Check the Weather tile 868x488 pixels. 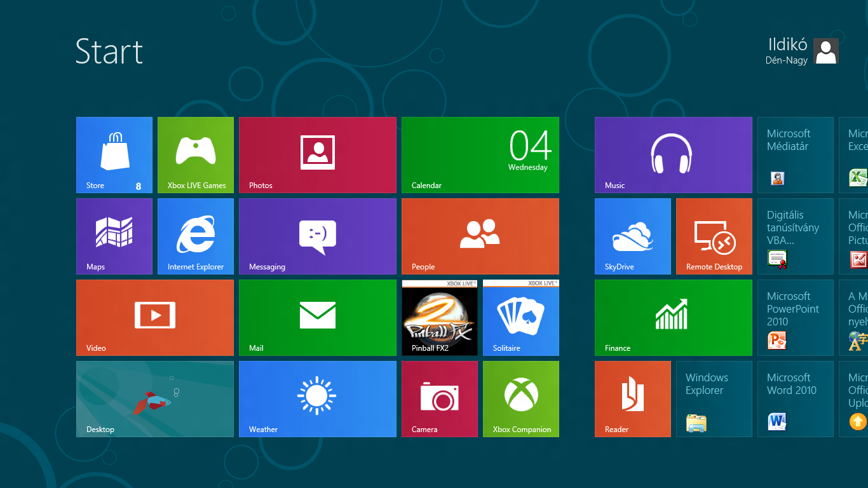pyautogui.click(x=318, y=399)
